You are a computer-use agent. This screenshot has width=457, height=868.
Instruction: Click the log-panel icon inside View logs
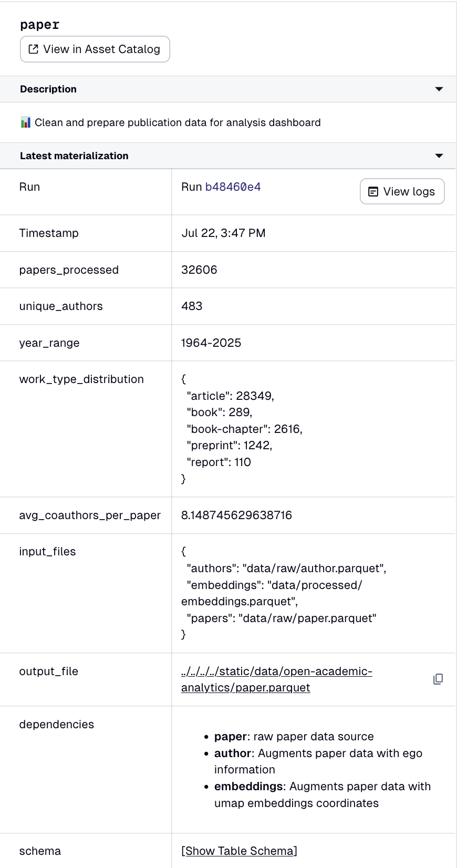tap(373, 192)
